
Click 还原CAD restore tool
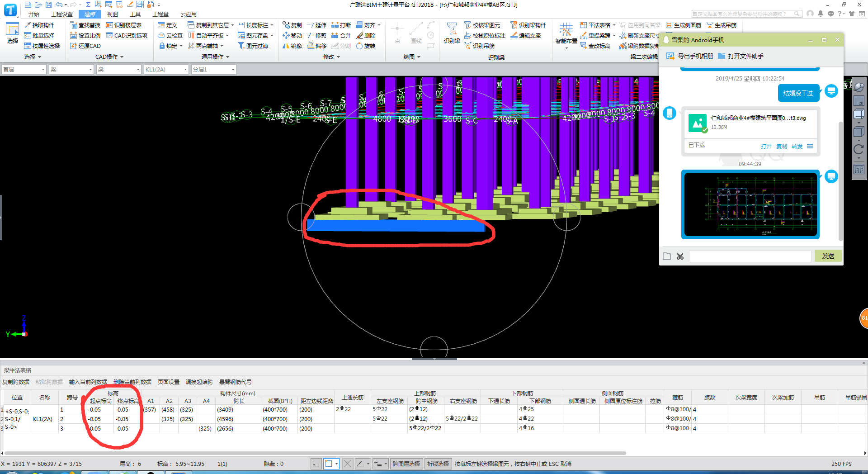point(85,46)
